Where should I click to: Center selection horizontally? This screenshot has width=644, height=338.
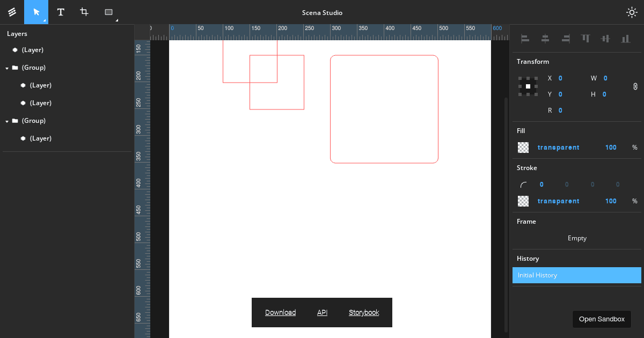pyautogui.click(x=545, y=38)
